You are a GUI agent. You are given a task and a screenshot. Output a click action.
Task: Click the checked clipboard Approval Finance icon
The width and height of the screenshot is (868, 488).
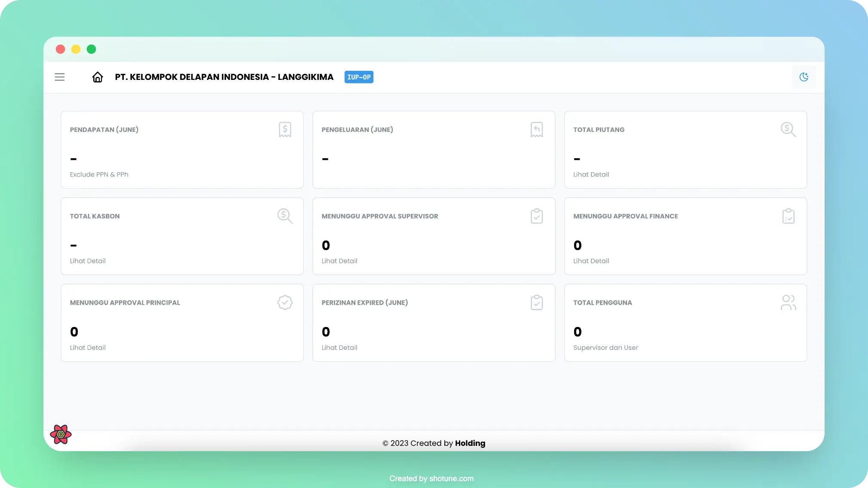[x=788, y=216]
